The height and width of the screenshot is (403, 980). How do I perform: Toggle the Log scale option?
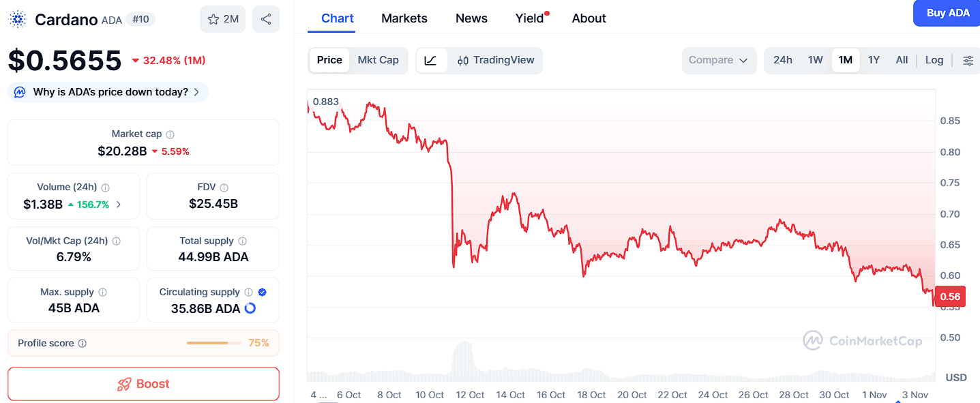coord(934,60)
